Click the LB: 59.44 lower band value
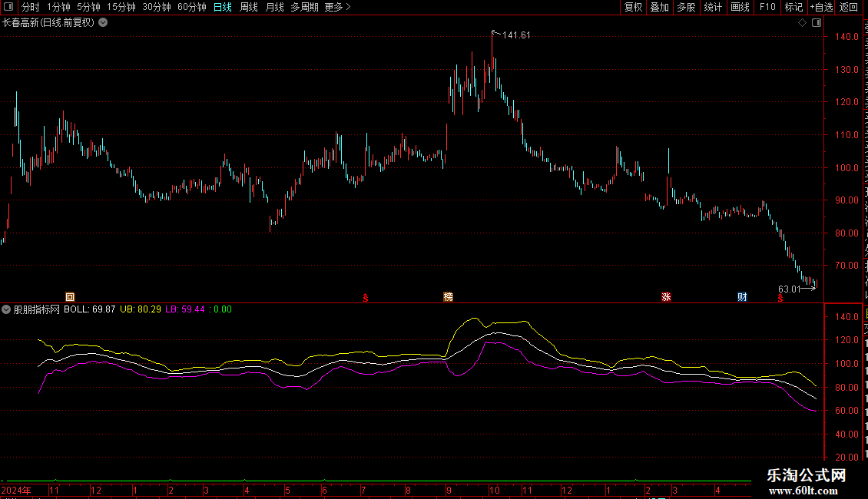 coord(185,309)
